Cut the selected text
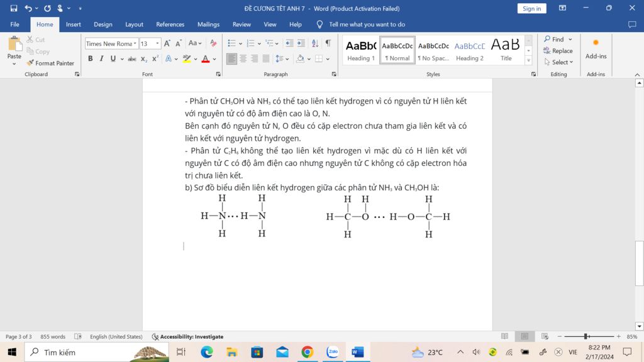This screenshot has width=644, height=362. click(36, 40)
